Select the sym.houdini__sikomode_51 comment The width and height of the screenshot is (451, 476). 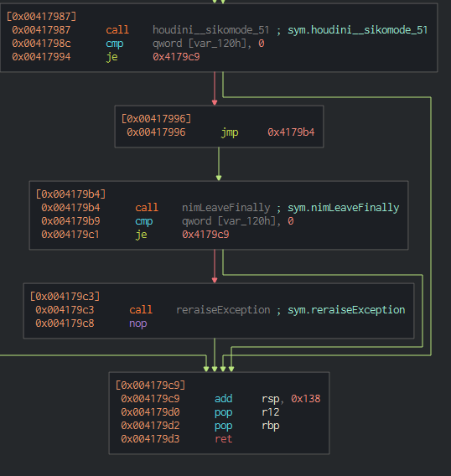click(357, 30)
